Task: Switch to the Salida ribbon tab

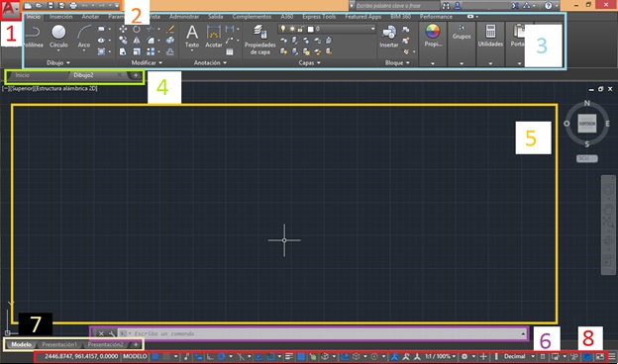Action: click(x=216, y=17)
